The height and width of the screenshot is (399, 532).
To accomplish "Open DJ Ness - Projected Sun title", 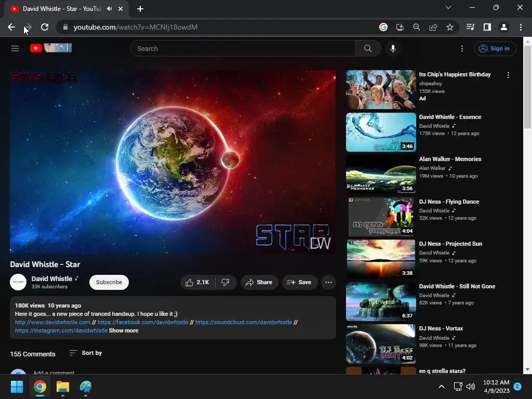I will 450,244.
